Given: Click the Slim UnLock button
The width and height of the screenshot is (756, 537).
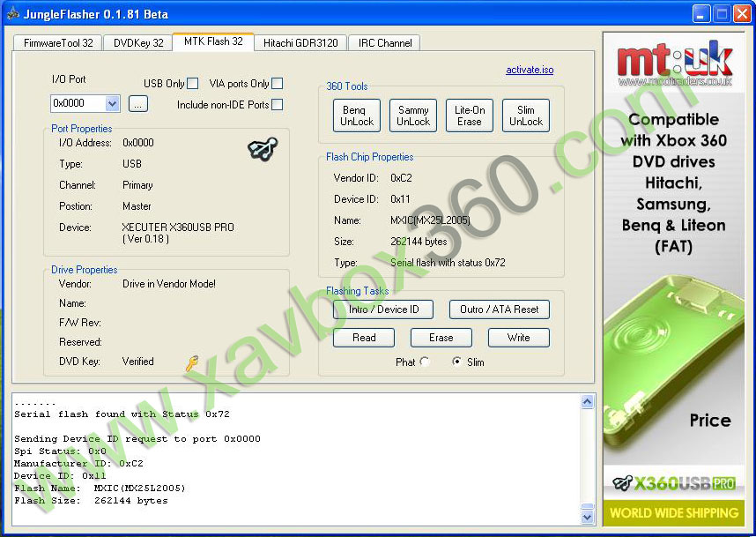Looking at the screenshot, I should (526, 116).
